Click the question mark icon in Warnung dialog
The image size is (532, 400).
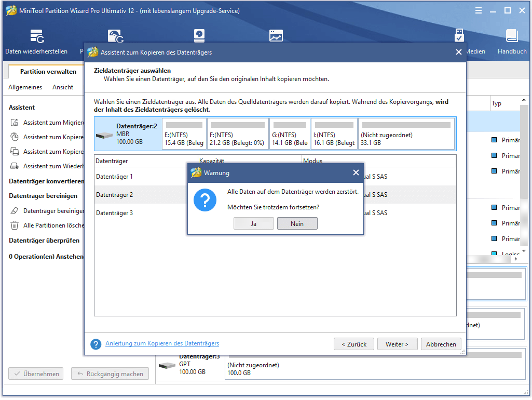(x=205, y=201)
